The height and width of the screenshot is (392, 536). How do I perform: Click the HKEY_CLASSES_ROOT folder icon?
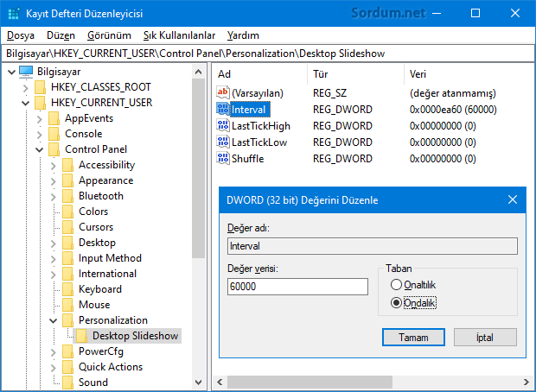[x=41, y=87]
